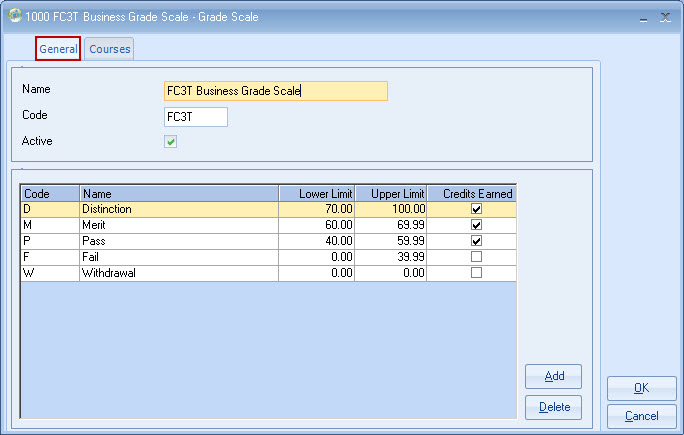
Task: Click lower limit value 40.00
Action: 317,241
